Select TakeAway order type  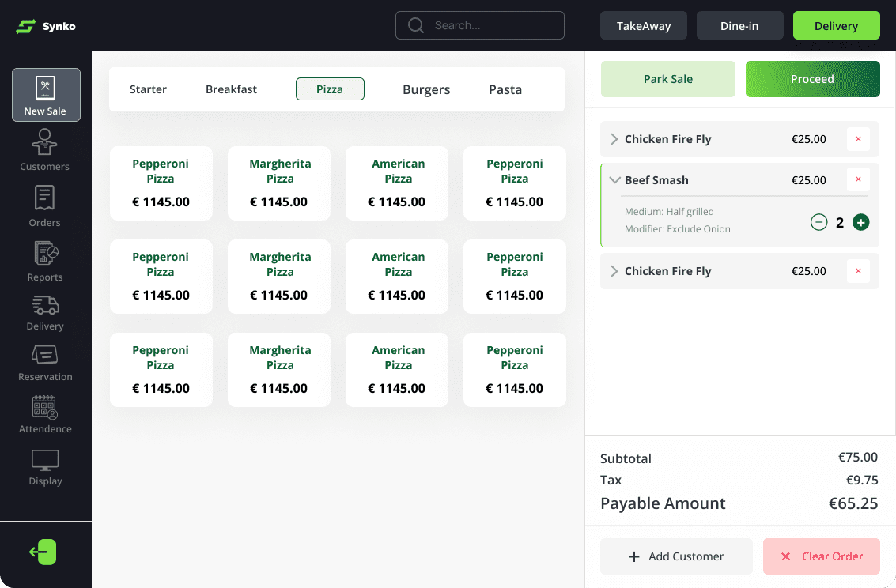pyautogui.click(x=644, y=26)
